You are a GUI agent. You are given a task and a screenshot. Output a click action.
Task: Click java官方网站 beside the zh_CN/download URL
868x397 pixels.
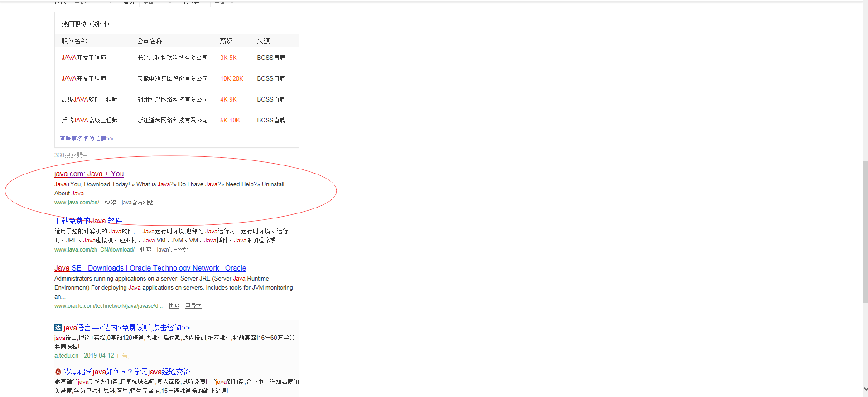click(173, 250)
